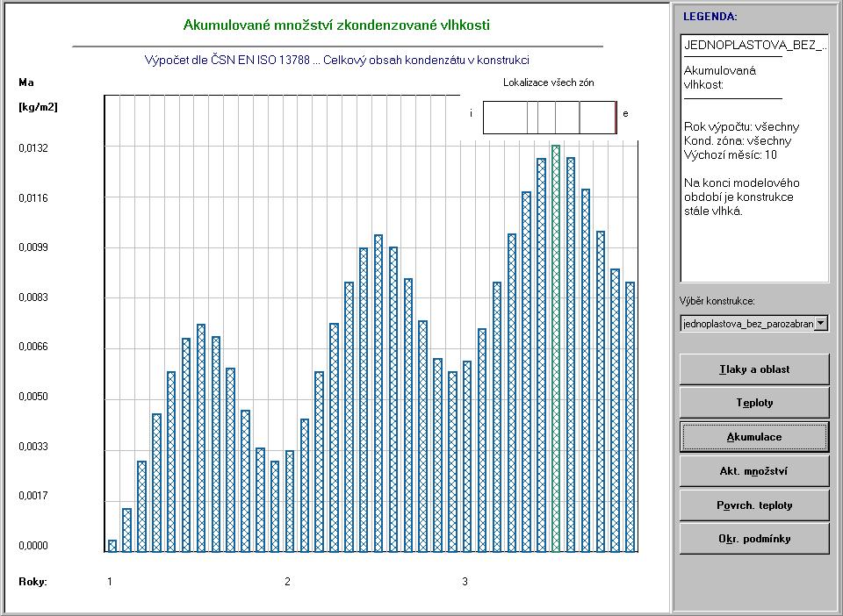The height and width of the screenshot is (616, 843).
Task: Click the chart title 'Akumulované množství zkondenzované vlhkosti'
Action: (336, 25)
